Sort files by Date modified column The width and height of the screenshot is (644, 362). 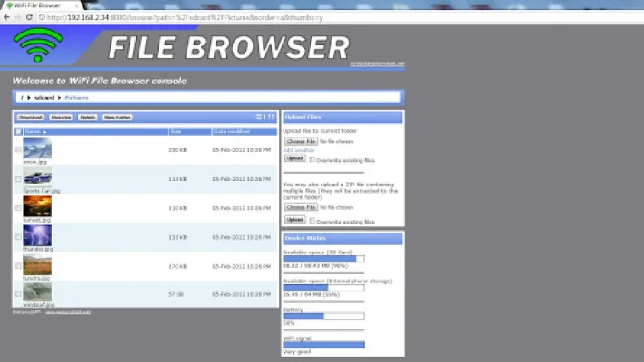click(x=226, y=131)
